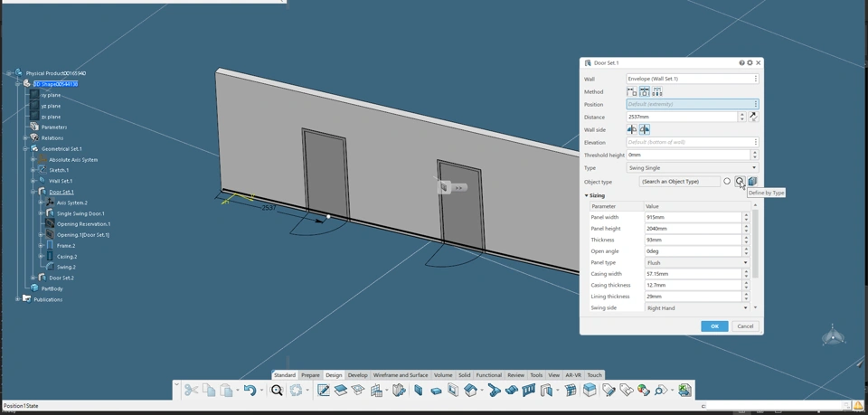Image resolution: width=868 pixels, height=415 pixels.
Task: Click the view compass robot in viewport
Action: [833, 335]
